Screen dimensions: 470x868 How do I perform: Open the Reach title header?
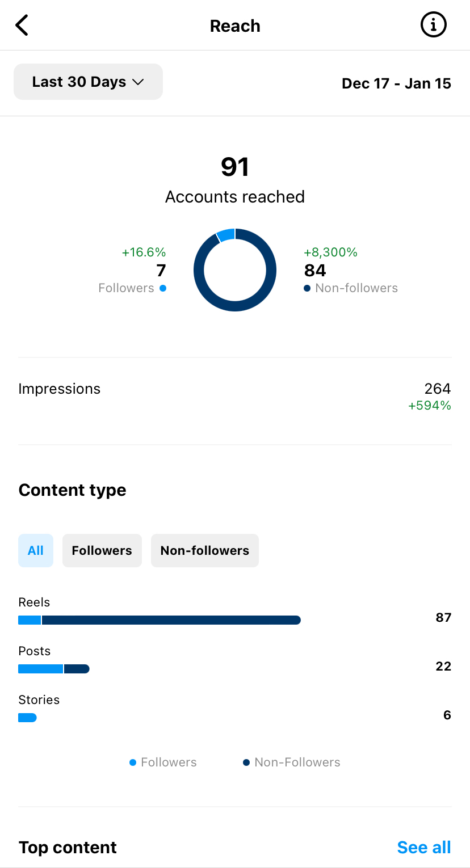click(x=235, y=26)
